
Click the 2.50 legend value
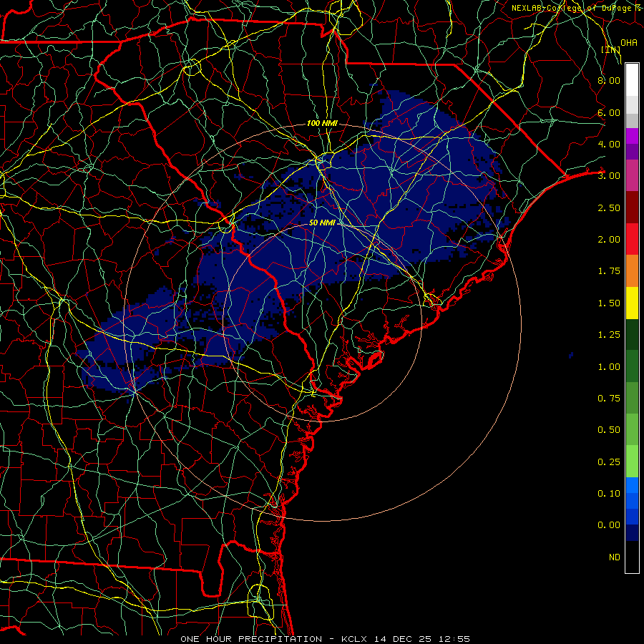(x=609, y=208)
